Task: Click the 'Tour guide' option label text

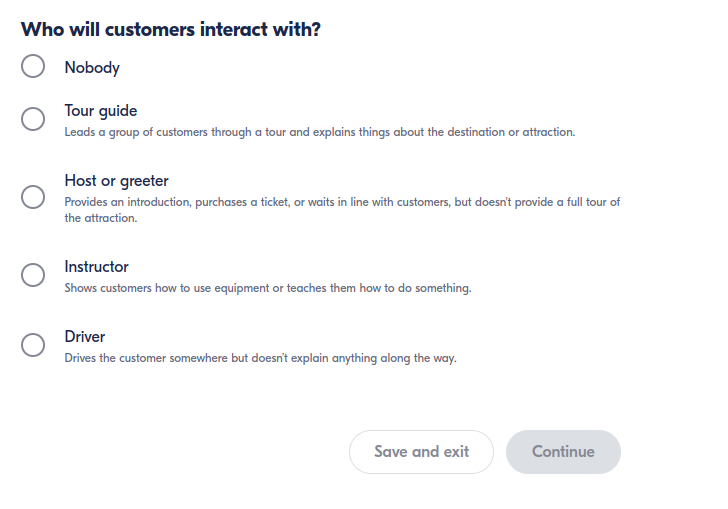Action: click(x=101, y=111)
